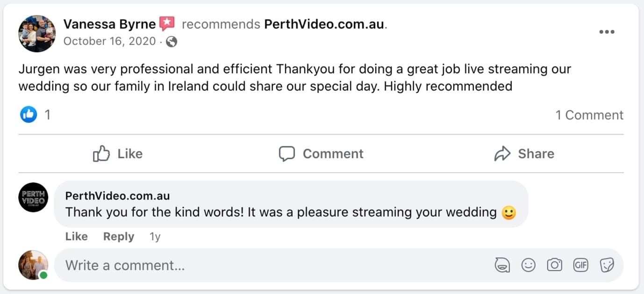644x294 pixels.
Task: Click the public globe privacy icon
Action: (172, 42)
